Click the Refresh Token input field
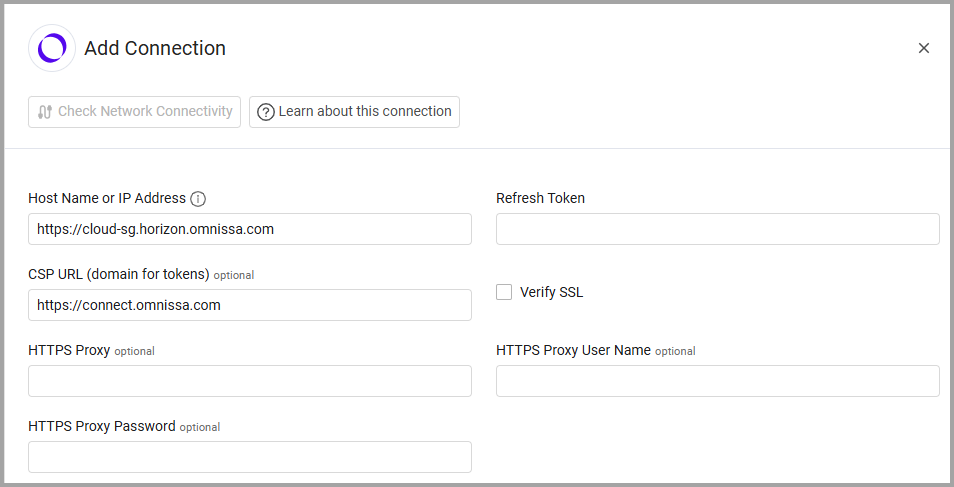The height and width of the screenshot is (487, 954). pos(718,229)
